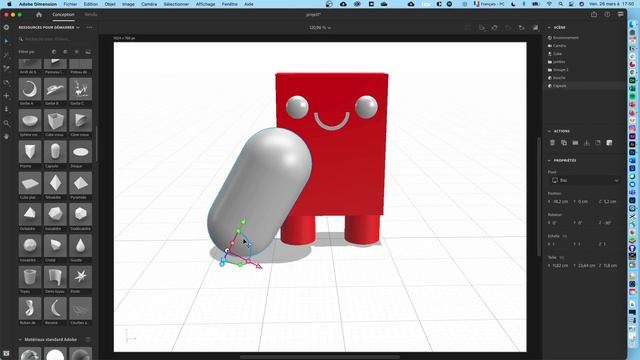Screen dimensions: 640x360
Task: Click the fifth Actions icon
Action: click(x=598, y=143)
